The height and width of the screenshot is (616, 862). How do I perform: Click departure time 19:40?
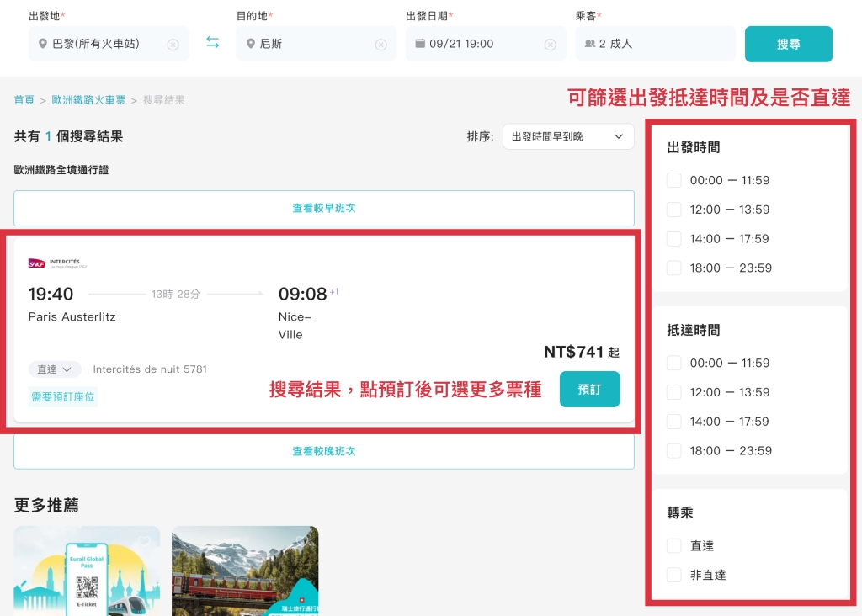(x=51, y=294)
